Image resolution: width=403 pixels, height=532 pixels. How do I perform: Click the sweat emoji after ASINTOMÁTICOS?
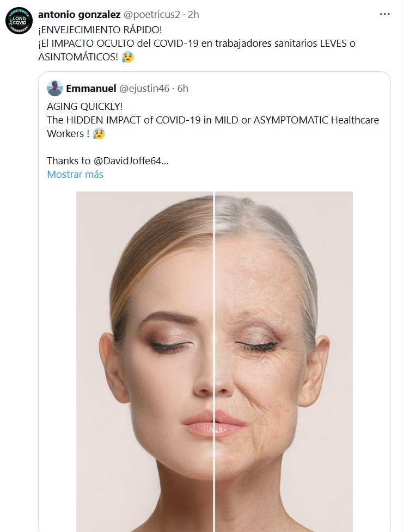(126, 56)
